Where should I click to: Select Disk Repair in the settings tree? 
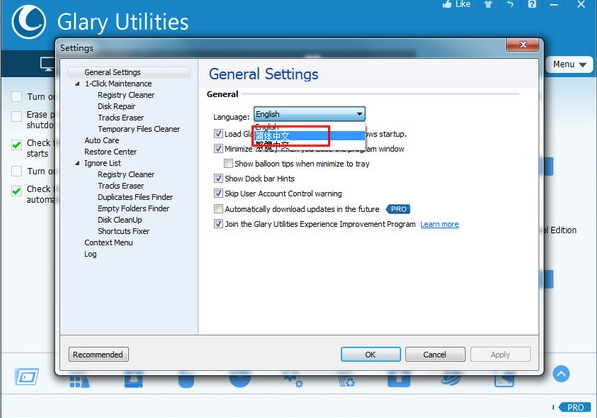pyautogui.click(x=117, y=106)
